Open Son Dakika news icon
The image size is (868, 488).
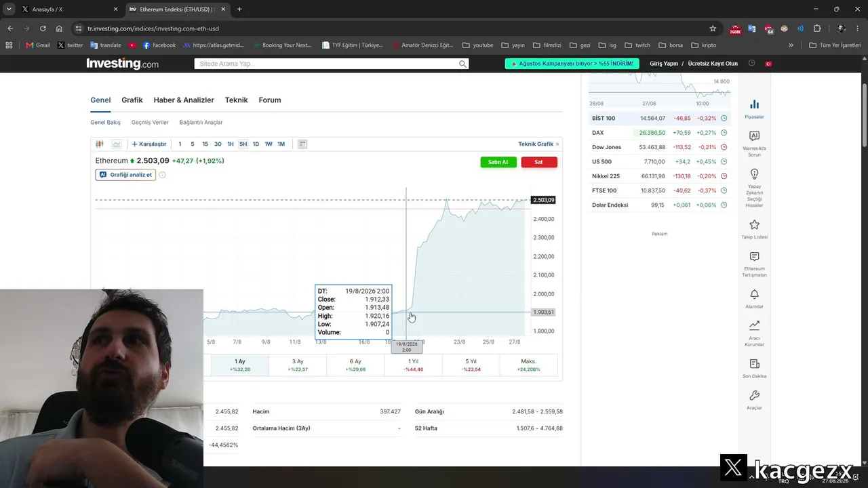pos(754,364)
